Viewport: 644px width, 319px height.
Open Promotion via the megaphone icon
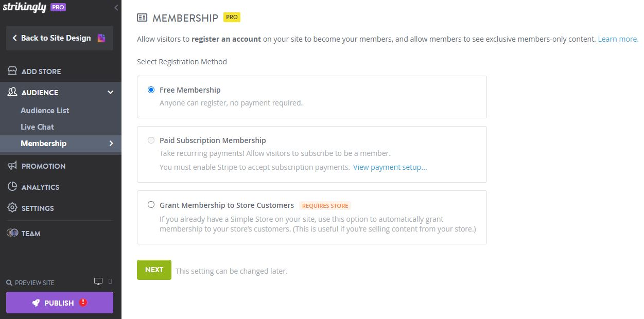(12, 166)
